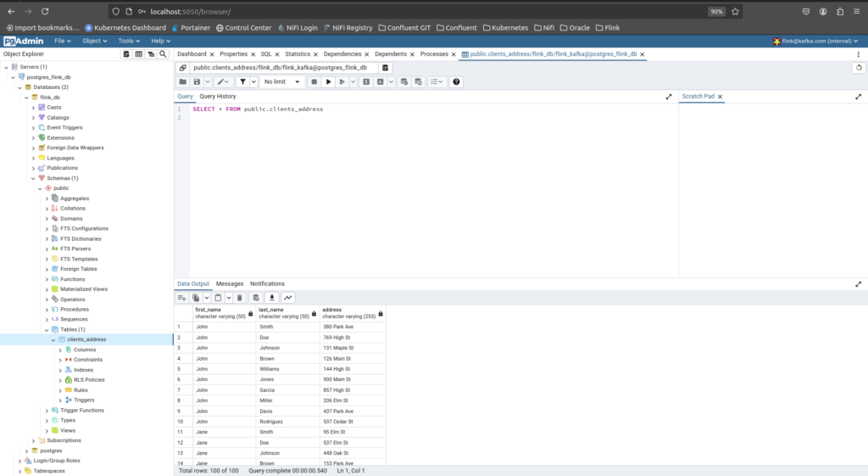The height and width of the screenshot is (476, 868).
Task: Open the filter options dropdown arrow
Action: [x=253, y=82]
